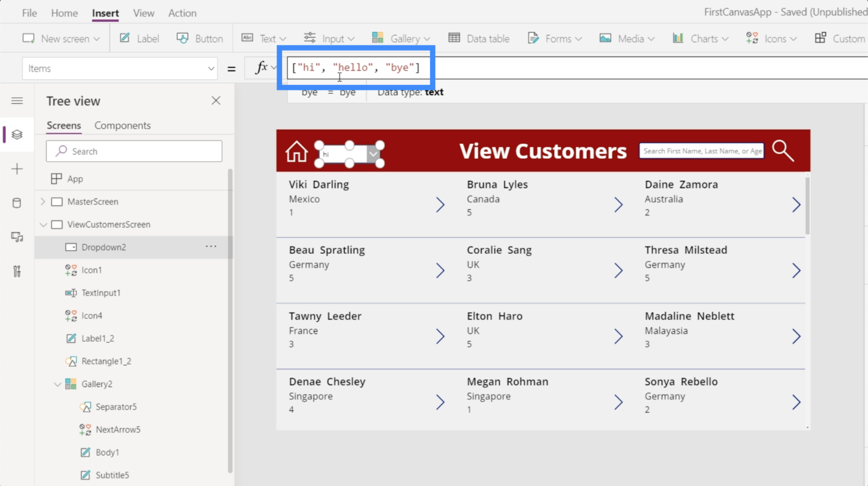
Task: Click the Tree view search box
Action: tap(134, 151)
